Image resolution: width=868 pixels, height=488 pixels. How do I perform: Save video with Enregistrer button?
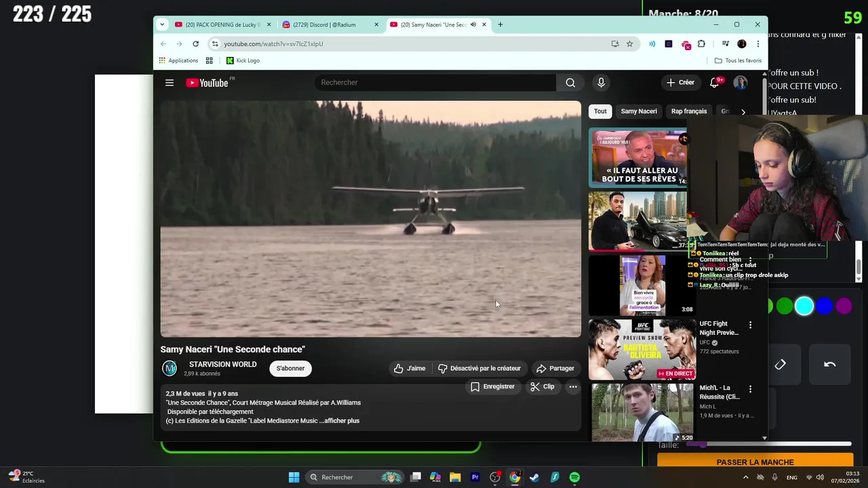493,386
